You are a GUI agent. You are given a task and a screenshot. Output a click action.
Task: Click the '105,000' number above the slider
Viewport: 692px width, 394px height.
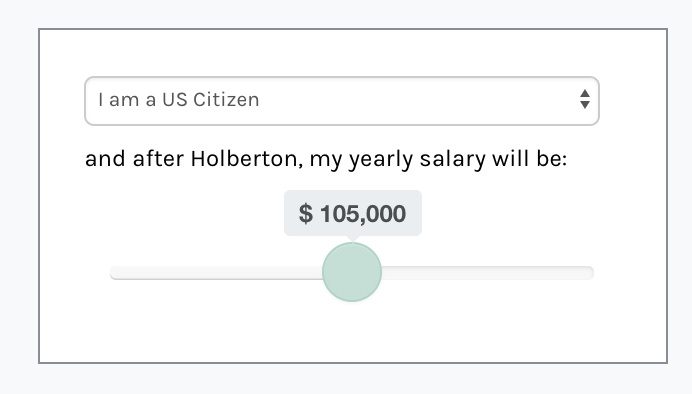pos(363,214)
